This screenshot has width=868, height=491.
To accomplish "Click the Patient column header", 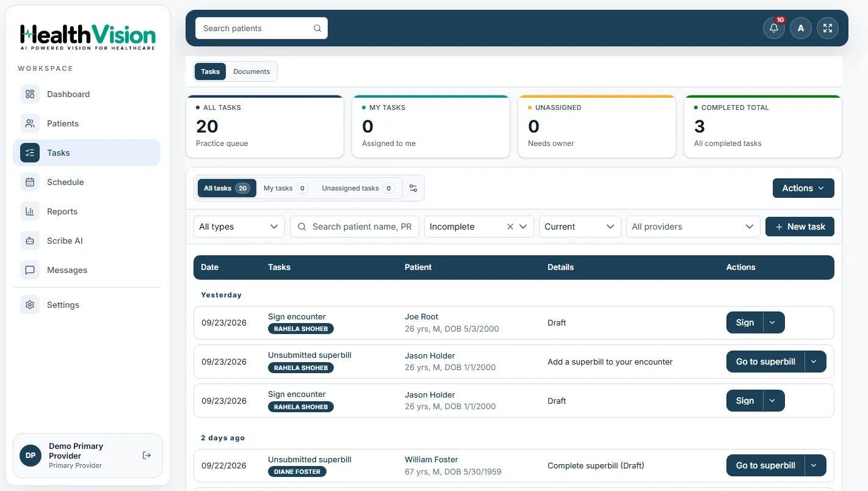I will [418, 267].
